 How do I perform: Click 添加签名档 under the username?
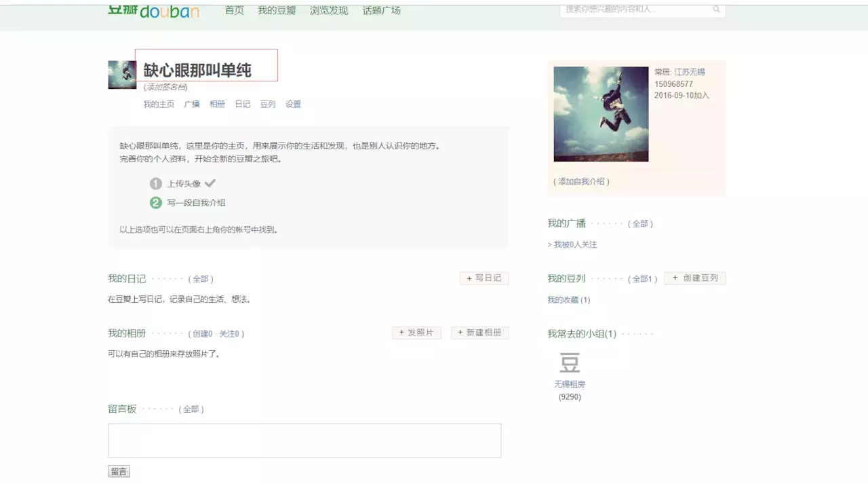165,87
